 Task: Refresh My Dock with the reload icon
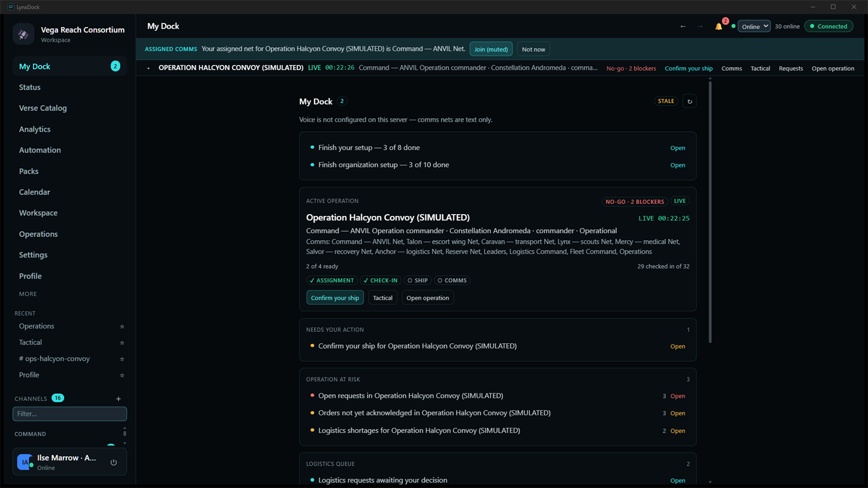pyautogui.click(x=690, y=101)
